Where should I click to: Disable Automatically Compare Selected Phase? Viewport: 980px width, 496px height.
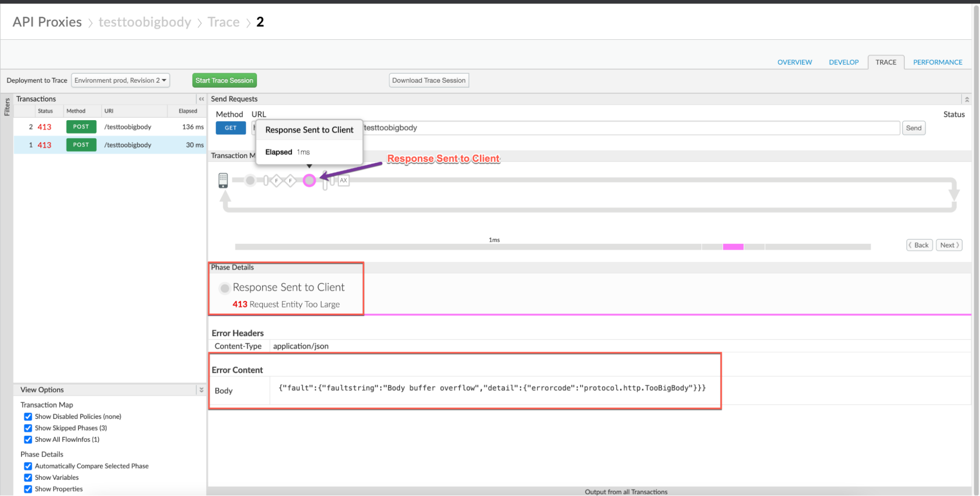click(28, 466)
